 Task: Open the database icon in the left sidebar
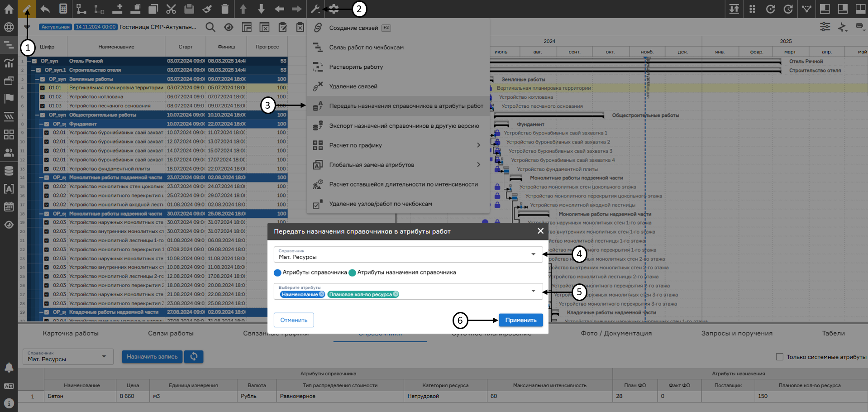coord(9,171)
